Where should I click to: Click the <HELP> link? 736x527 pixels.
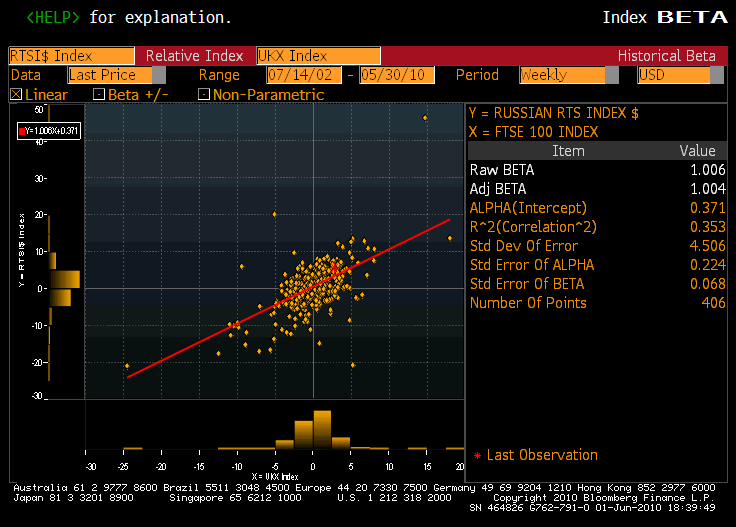53,18
